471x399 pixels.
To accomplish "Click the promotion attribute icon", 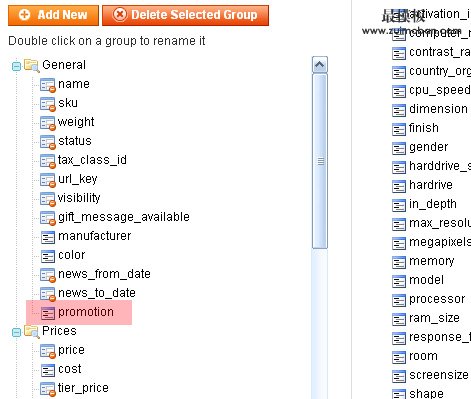I will [48, 313].
